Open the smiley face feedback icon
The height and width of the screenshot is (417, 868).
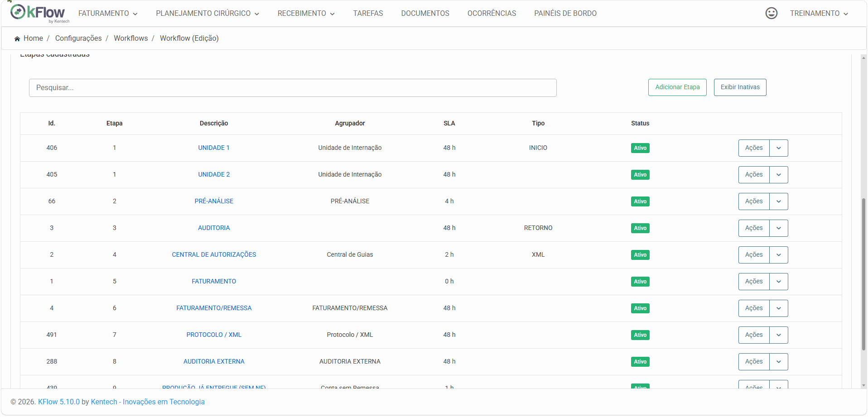coord(771,13)
